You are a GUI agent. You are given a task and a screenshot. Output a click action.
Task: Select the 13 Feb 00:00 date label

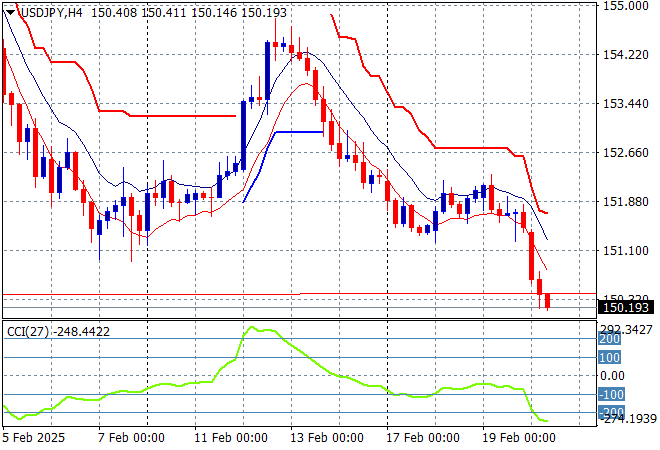click(325, 437)
